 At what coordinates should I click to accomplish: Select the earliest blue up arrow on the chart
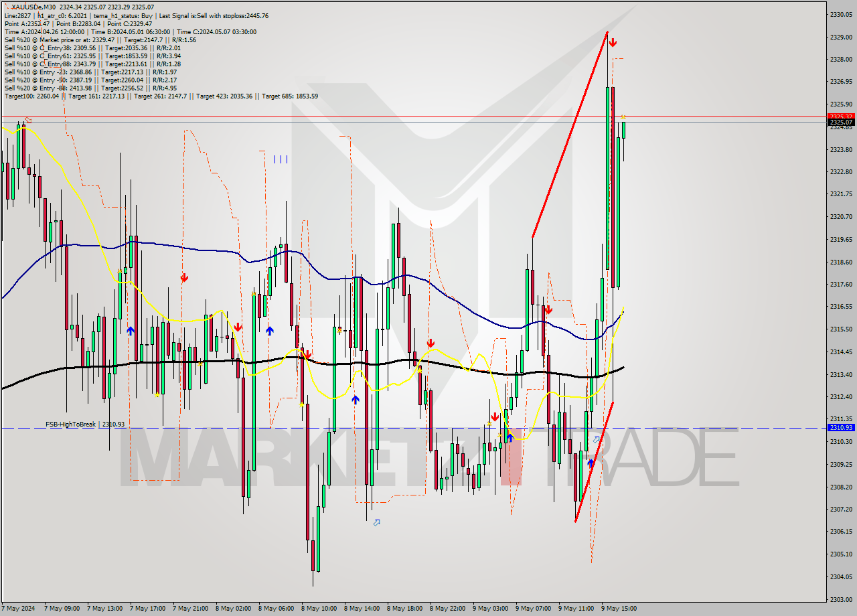coord(130,330)
